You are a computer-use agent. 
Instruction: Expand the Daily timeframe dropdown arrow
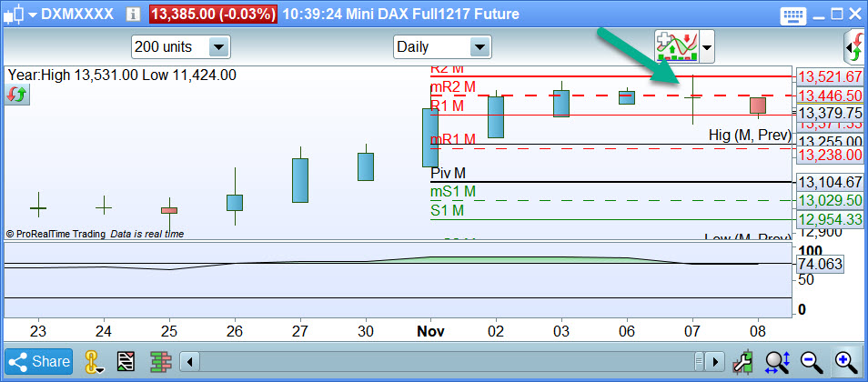479,47
